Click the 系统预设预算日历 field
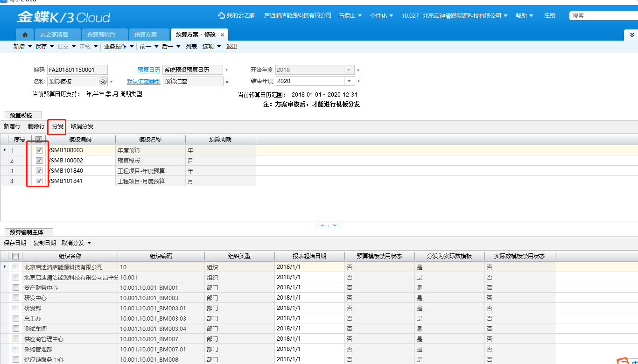638x364 pixels. coord(193,70)
